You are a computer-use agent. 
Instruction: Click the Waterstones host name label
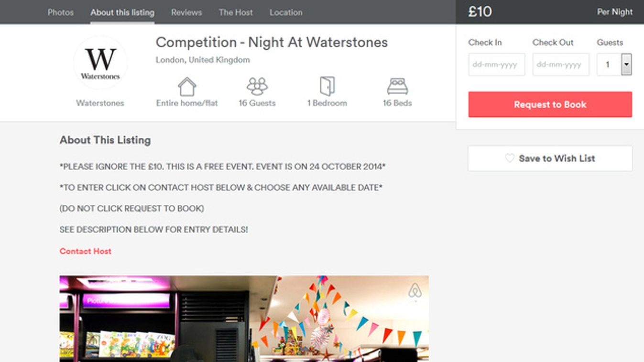[x=100, y=103]
